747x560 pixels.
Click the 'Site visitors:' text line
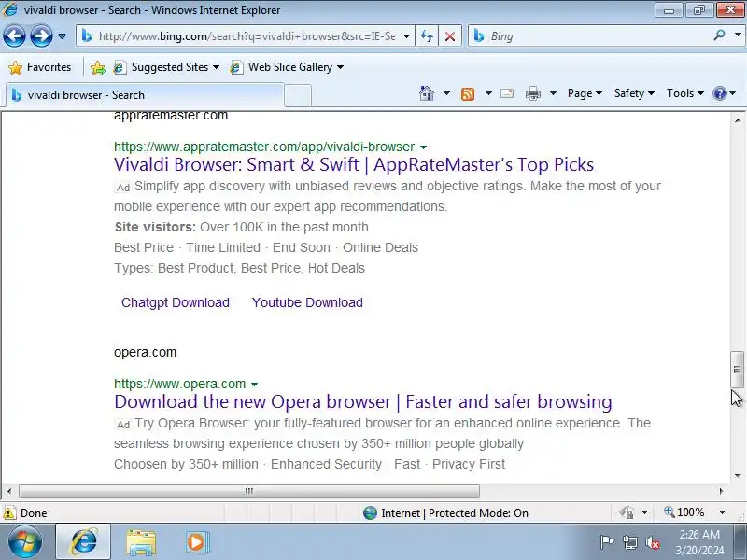241,227
